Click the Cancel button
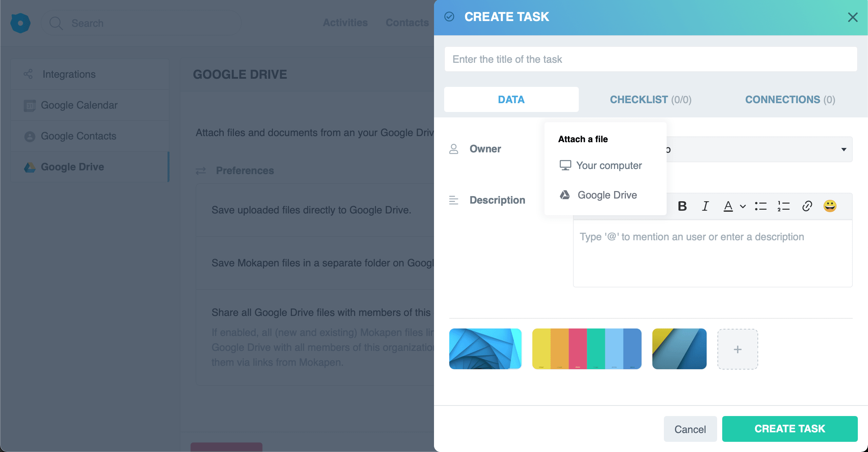 tap(689, 428)
